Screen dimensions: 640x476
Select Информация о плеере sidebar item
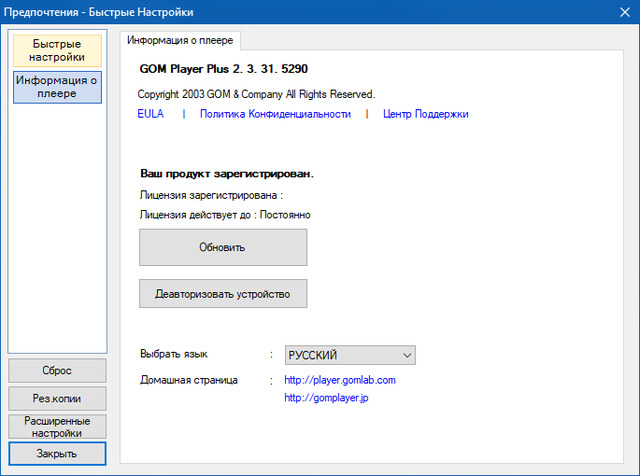tap(57, 86)
